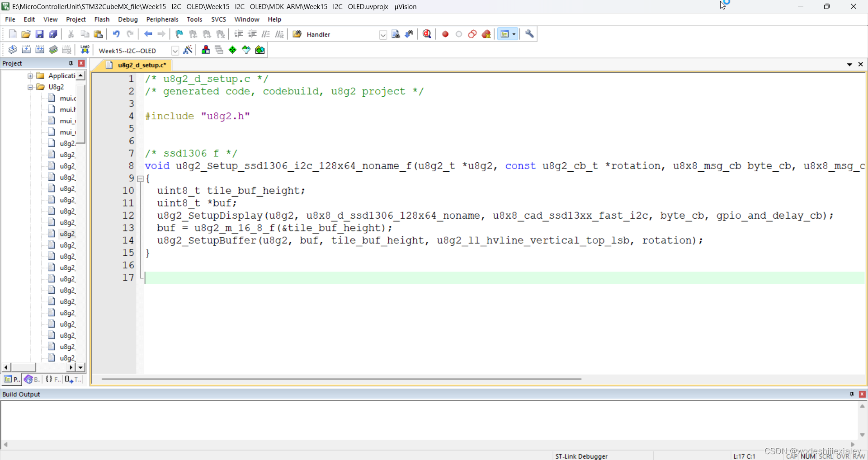Switch to the Templates tab in project panel
This screenshot has width=868, height=460.
coord(72,380)
